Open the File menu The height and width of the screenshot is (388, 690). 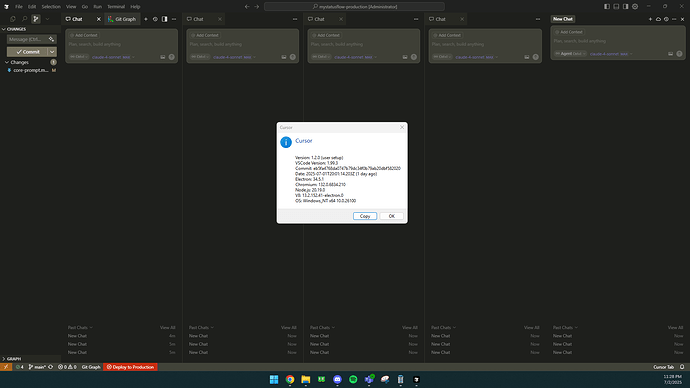click(19, 7)
